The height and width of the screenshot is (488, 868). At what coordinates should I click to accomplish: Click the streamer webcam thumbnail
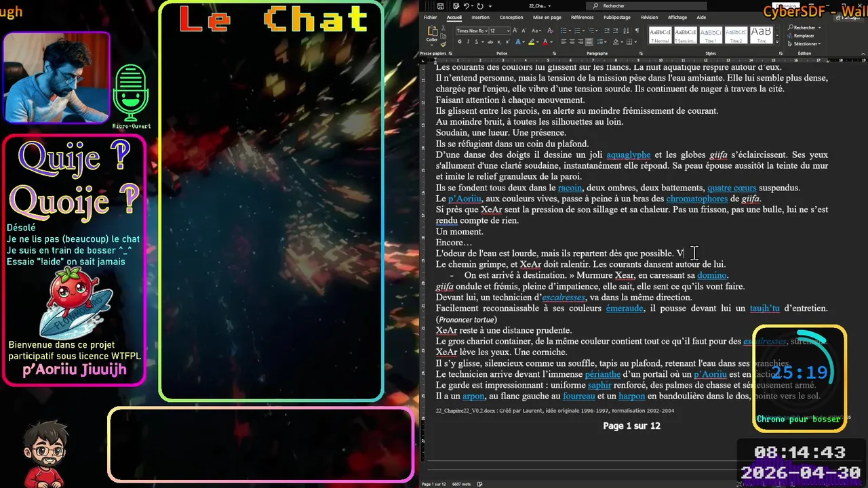click(56, 77)
